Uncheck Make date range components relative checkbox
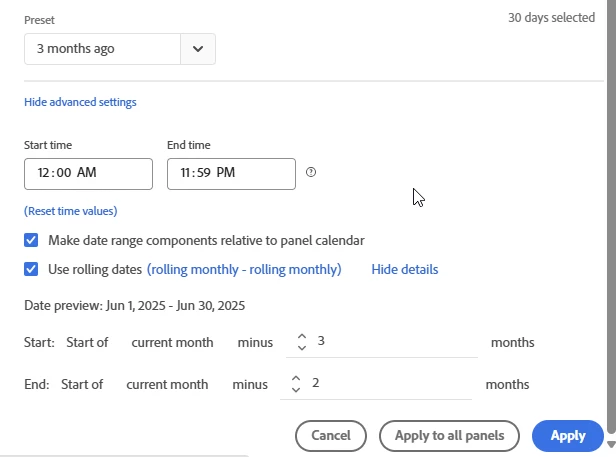 pyautogui.click(x=32, y=240)
